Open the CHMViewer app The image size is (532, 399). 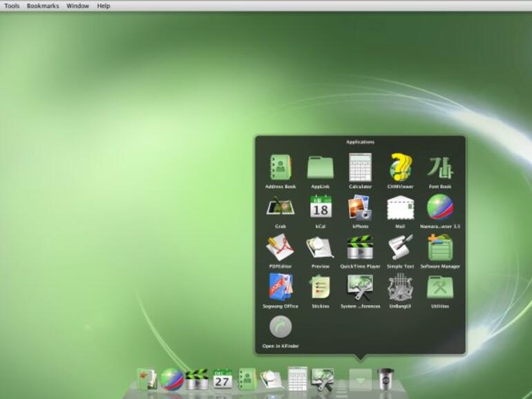(400, 167)
